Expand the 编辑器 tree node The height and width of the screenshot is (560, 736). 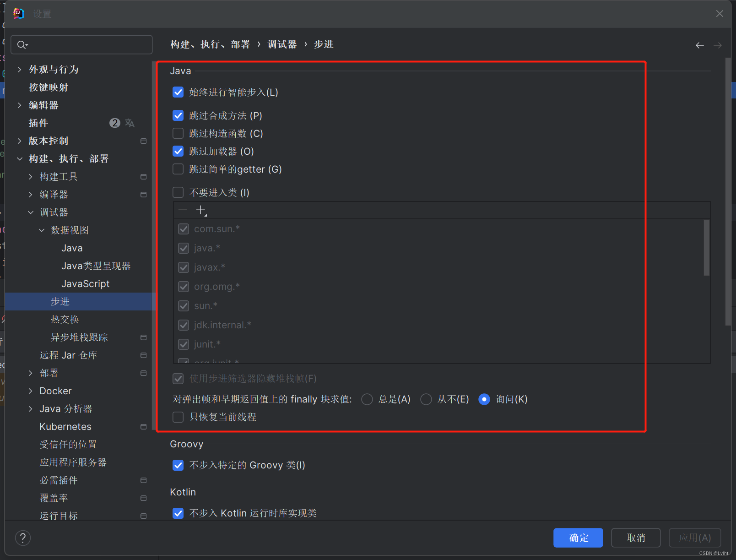pos(19,105)
